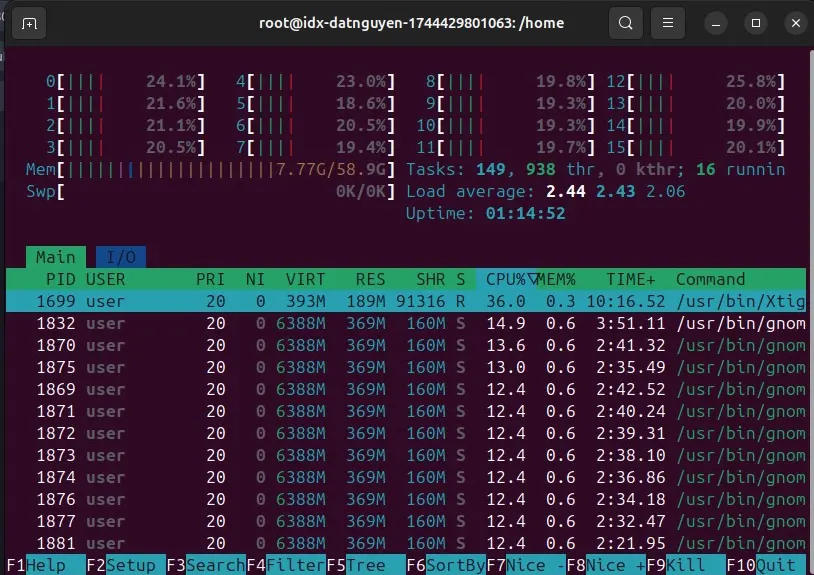Click the Tasks count 149

(491, 169)
